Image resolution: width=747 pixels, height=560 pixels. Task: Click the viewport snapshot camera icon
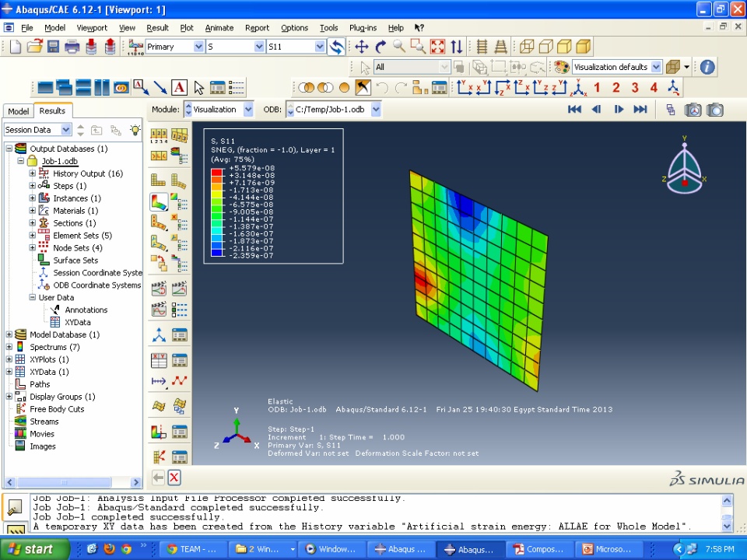715,110
